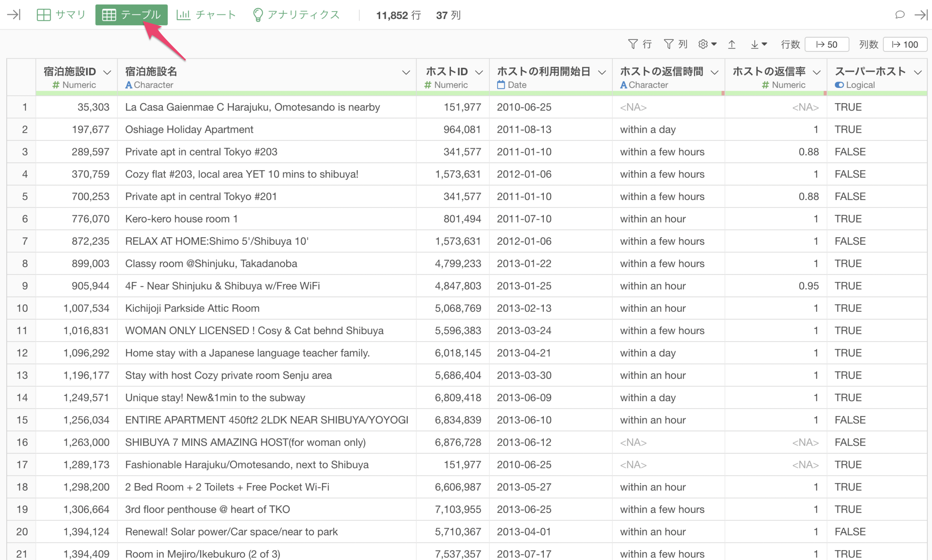Viewport: 932px width, 560px height.
Task: Click the Numeric type icon under ホストID
Action: (428, 85)
